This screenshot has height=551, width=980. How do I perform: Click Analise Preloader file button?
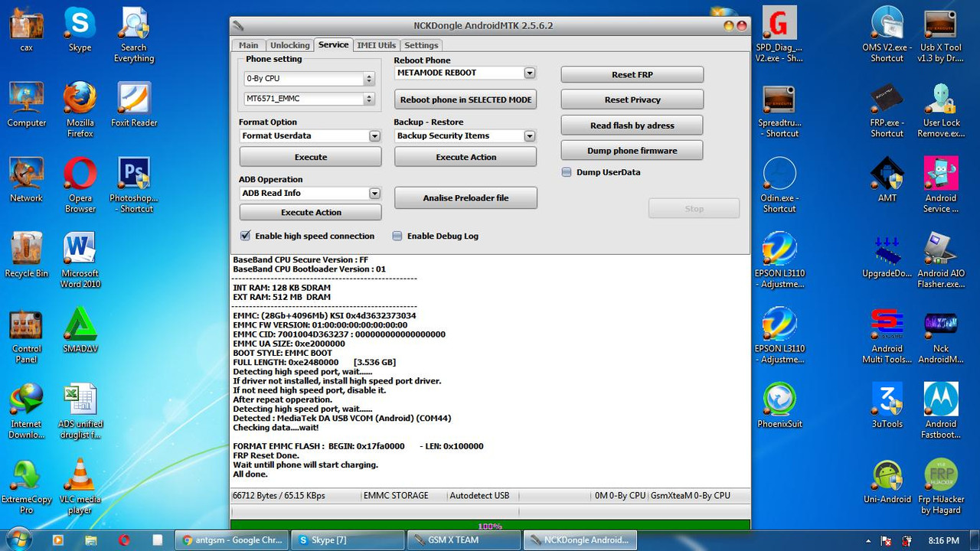(x=465, y=197)
